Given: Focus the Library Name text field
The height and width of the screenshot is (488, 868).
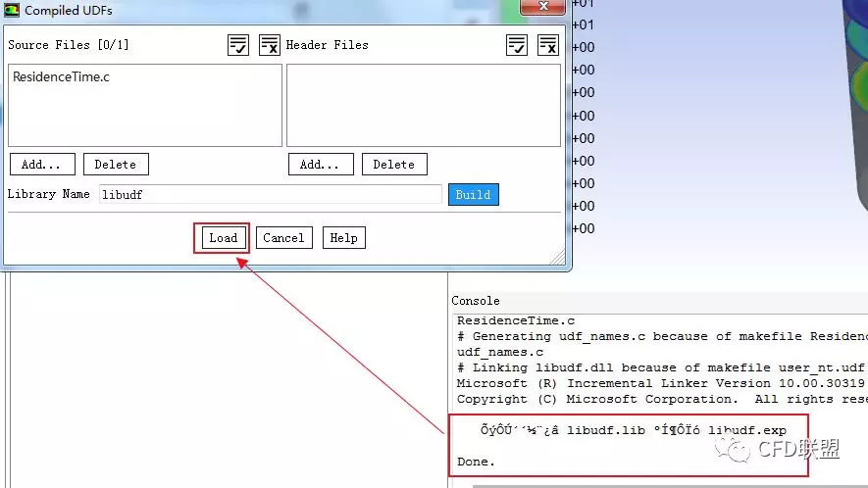Looking at the screenshot, I should pos(270,195).
